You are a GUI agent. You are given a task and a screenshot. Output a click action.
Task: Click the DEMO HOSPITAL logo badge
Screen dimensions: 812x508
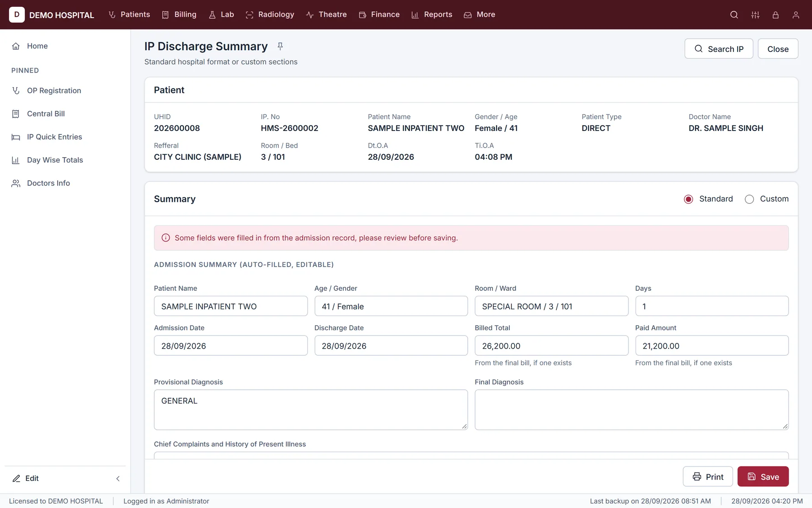click(17, 14)
